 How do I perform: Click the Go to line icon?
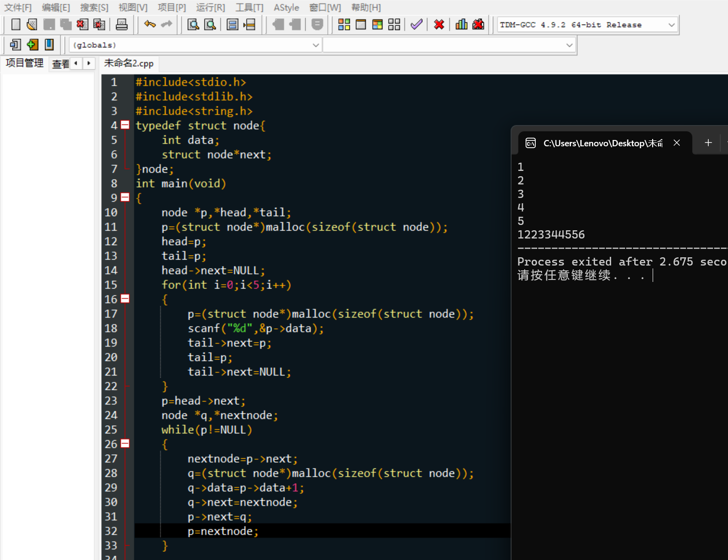pyautogui.click(x=249, y=25)
